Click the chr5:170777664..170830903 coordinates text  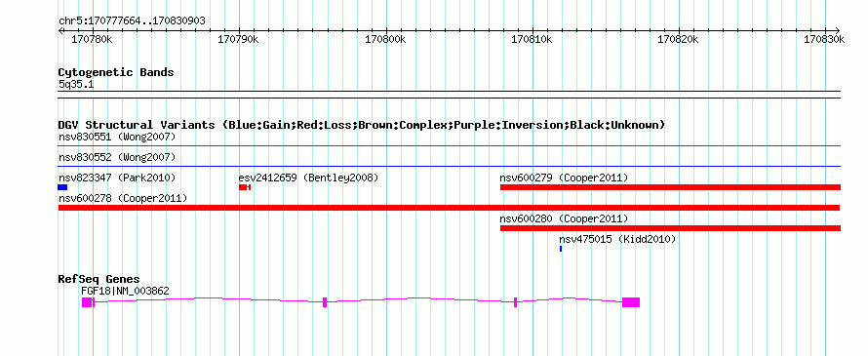pyautogui.click(x=132, y=21)
